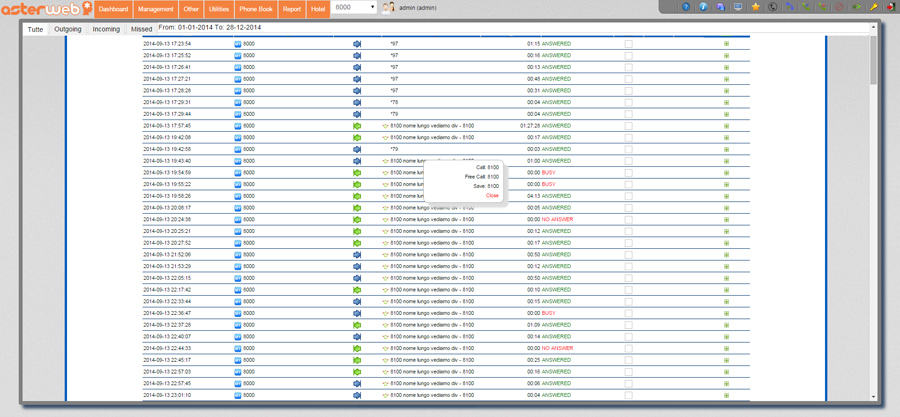Click green plus icon at end of 20:24:38 row
The image size is (900, 417).
click(726, 219)
